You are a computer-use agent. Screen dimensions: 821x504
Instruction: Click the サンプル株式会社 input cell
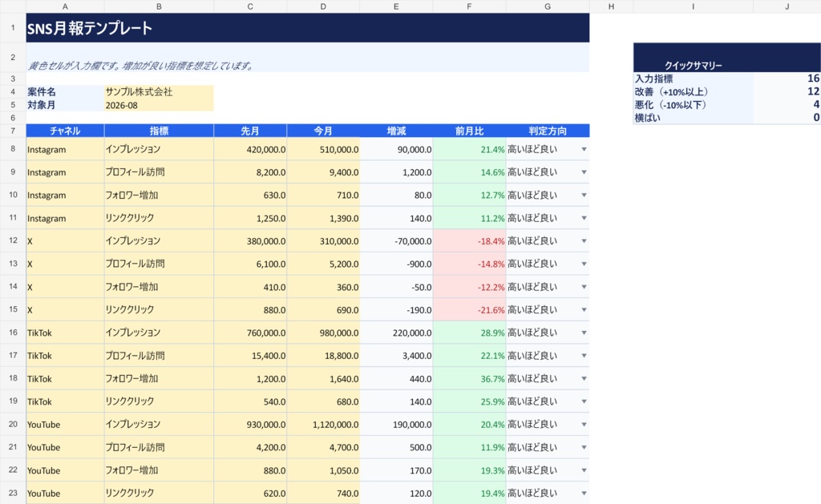click(x=159, y=91)
